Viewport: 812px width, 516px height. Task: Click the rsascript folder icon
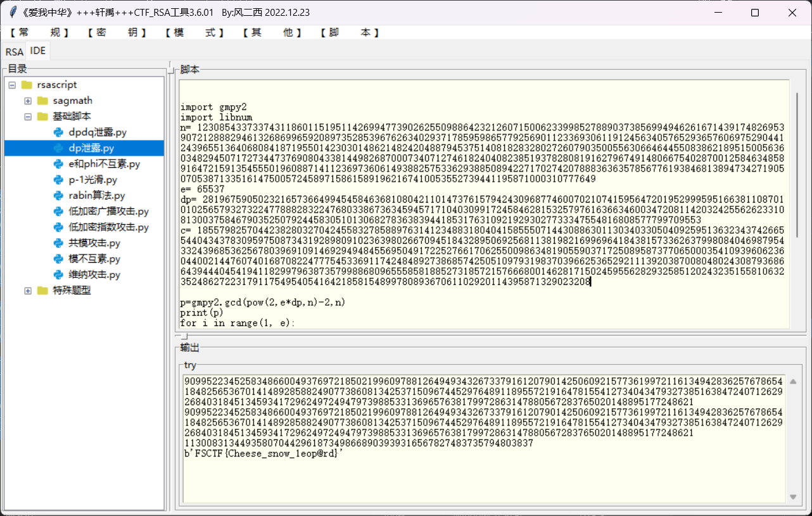click(27, 85)
